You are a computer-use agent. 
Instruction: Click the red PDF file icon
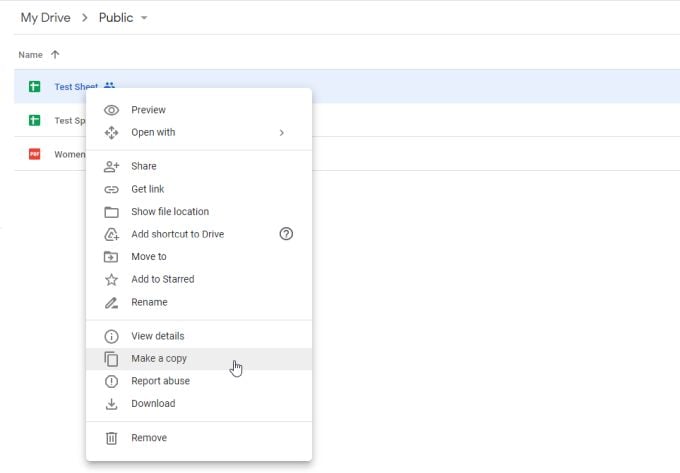[x=34, y=154]
